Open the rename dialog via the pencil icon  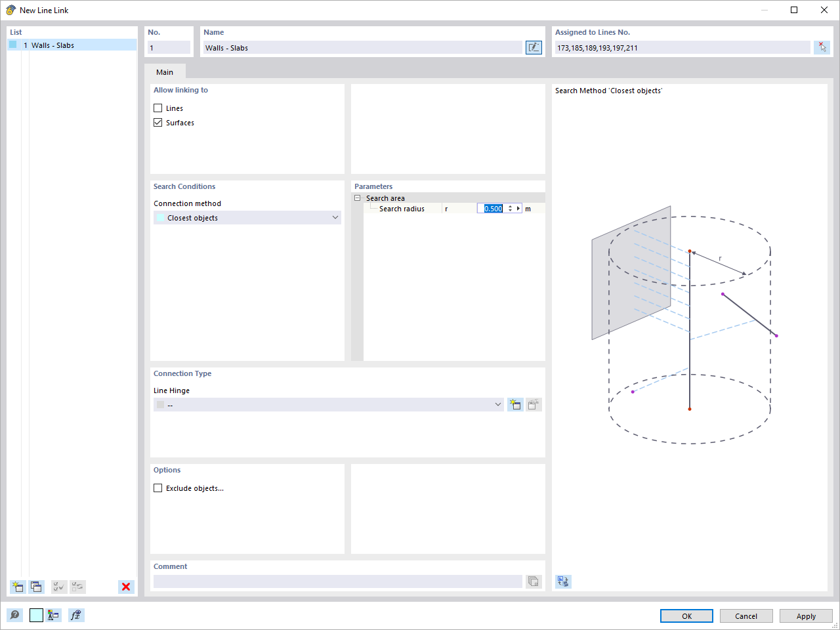[534, 47]
